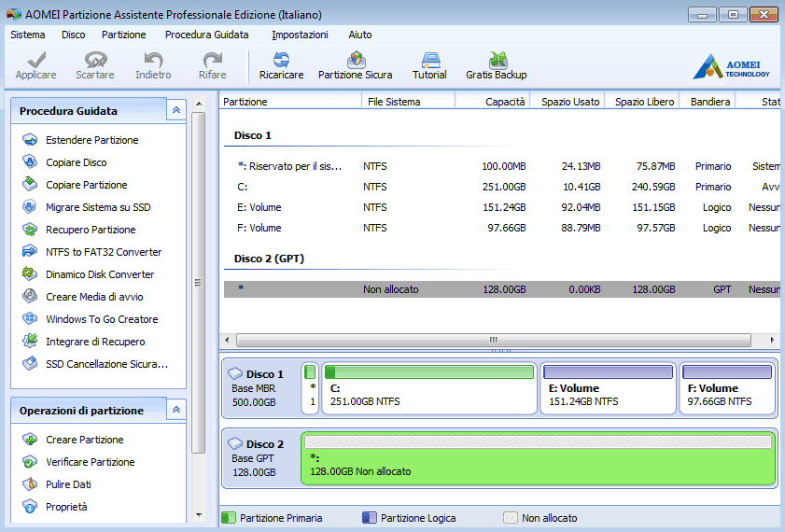The image size is (785, 532).
Task: Open the Tutorial toolbar icon
Action: (430, 60)
